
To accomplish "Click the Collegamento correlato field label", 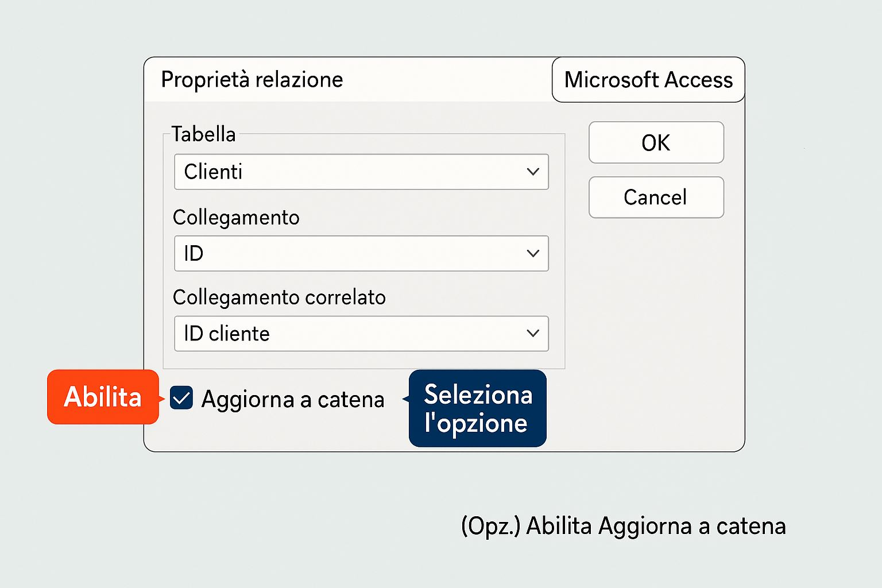I will click(279, 297).
